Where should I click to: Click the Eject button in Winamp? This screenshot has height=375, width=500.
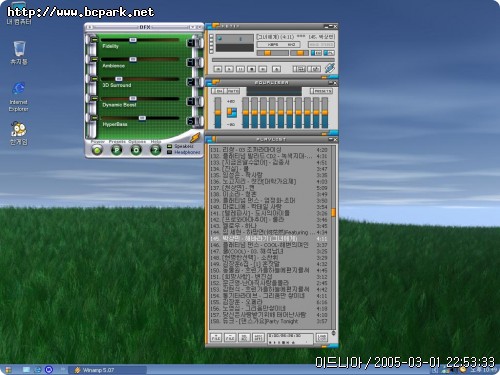point(276,69)
